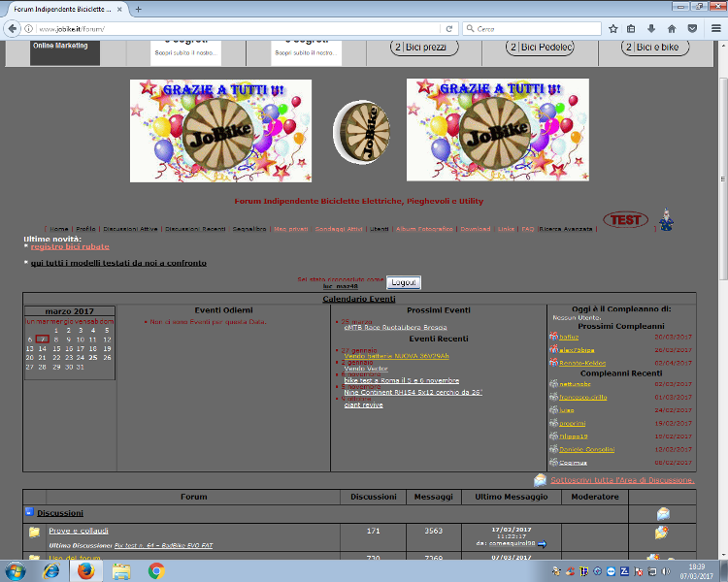Open Daniele Consolini profile link
This screenshot has height=582, width=728.
[587, 449]
